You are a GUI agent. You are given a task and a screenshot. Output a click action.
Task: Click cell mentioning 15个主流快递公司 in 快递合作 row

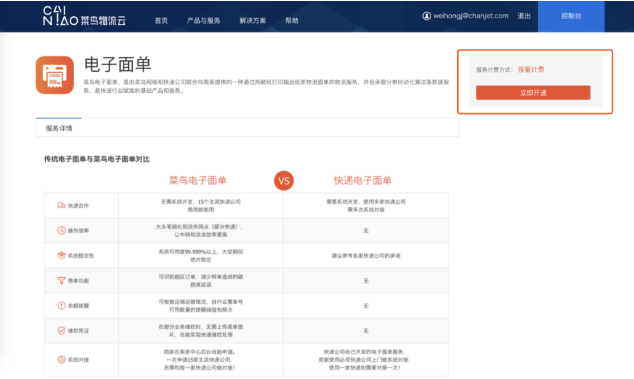point(201,205)
